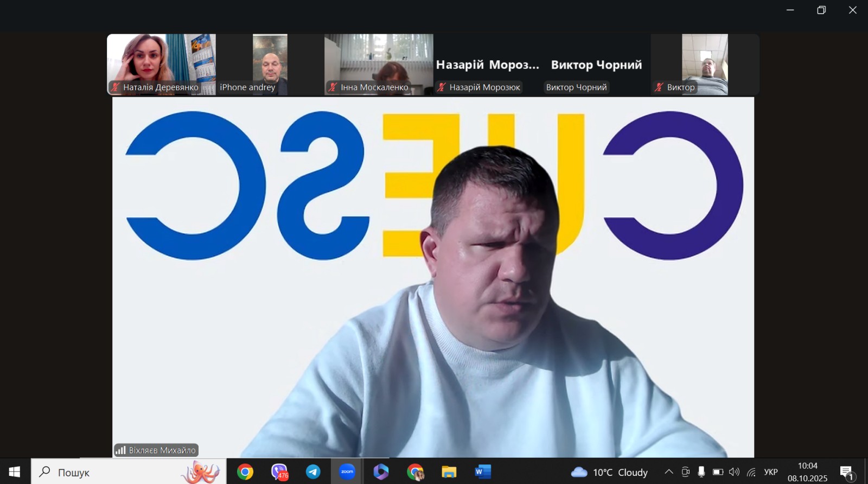Select Виктор Чорний participant tile
Screen dimensions: 868x484
pyautogui.click(x=596, y=65)
